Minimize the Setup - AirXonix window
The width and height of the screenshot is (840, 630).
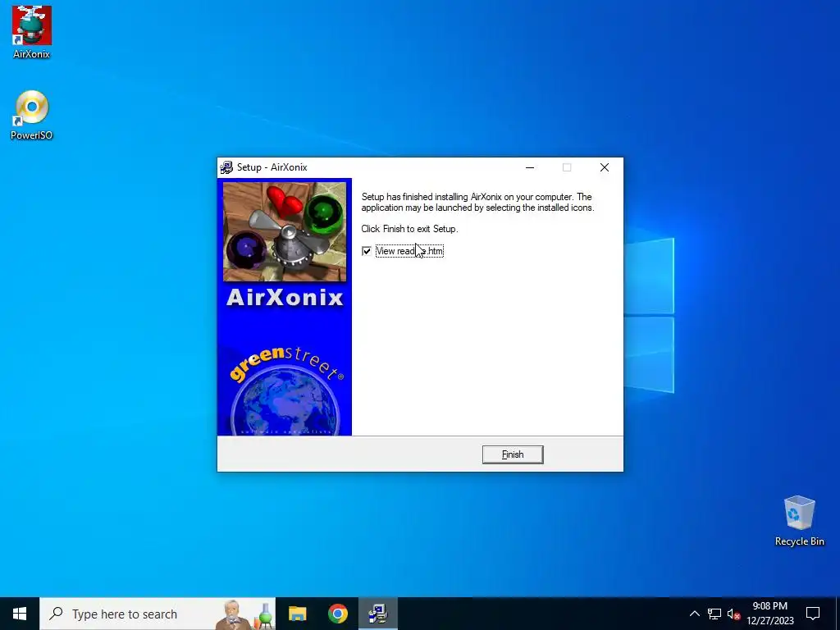(x=530, y=167)
